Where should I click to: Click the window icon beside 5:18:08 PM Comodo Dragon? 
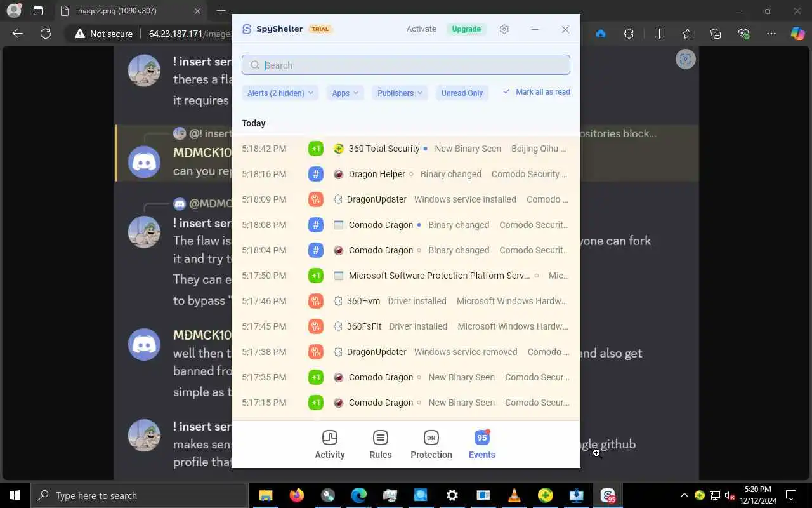(x=339, y=225)
